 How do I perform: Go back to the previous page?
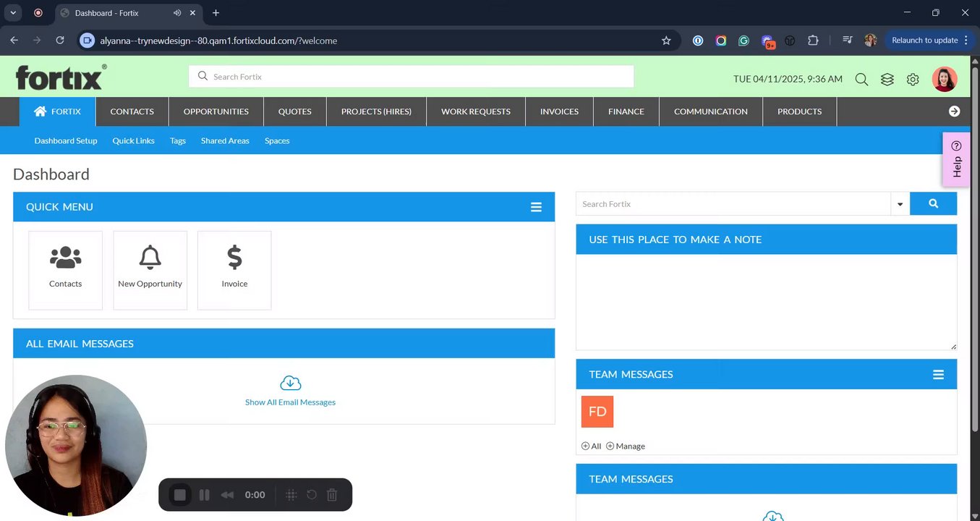click(14, 41)
